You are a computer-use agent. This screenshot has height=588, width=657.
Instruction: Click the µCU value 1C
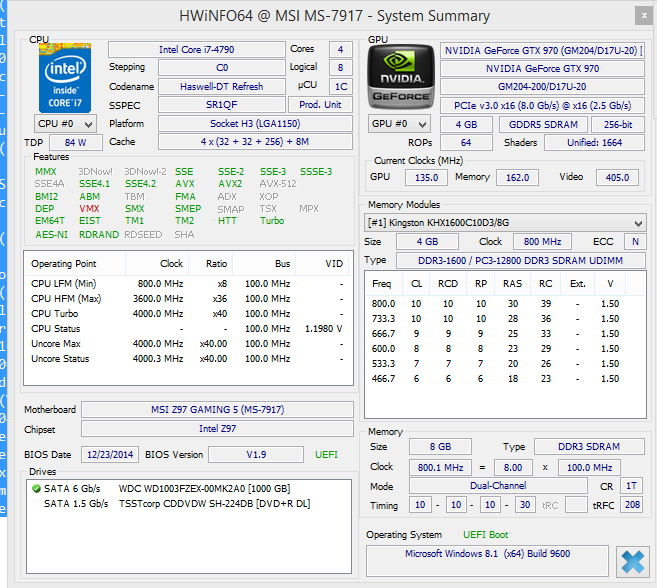coord(341,86)
